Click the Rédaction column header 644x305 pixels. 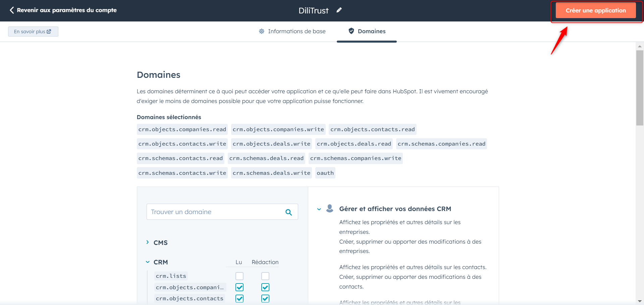click(x=265, y=262)
